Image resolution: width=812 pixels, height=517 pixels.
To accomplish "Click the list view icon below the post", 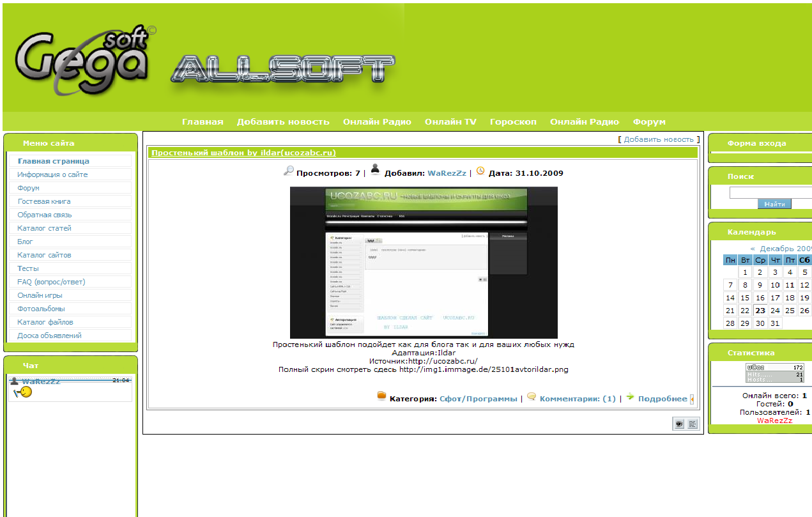I will [693, 424].
